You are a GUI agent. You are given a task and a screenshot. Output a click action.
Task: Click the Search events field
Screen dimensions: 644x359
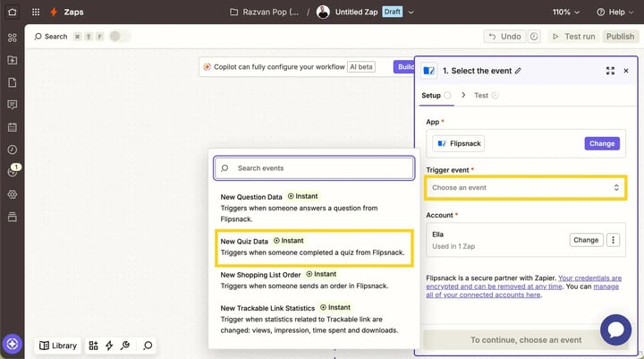click(314, 167)
